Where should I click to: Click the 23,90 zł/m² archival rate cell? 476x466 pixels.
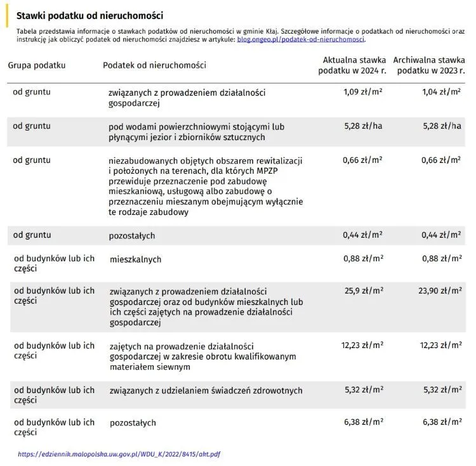pos(439,290)
